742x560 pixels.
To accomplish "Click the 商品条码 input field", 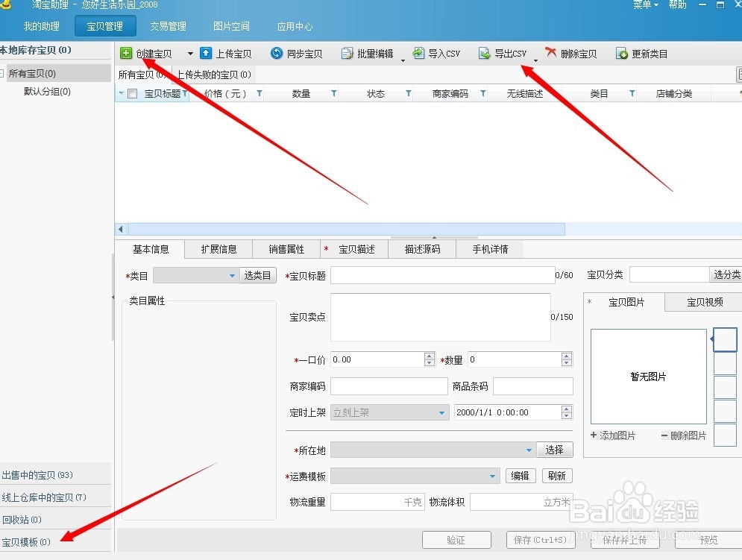I will point(533,386).
